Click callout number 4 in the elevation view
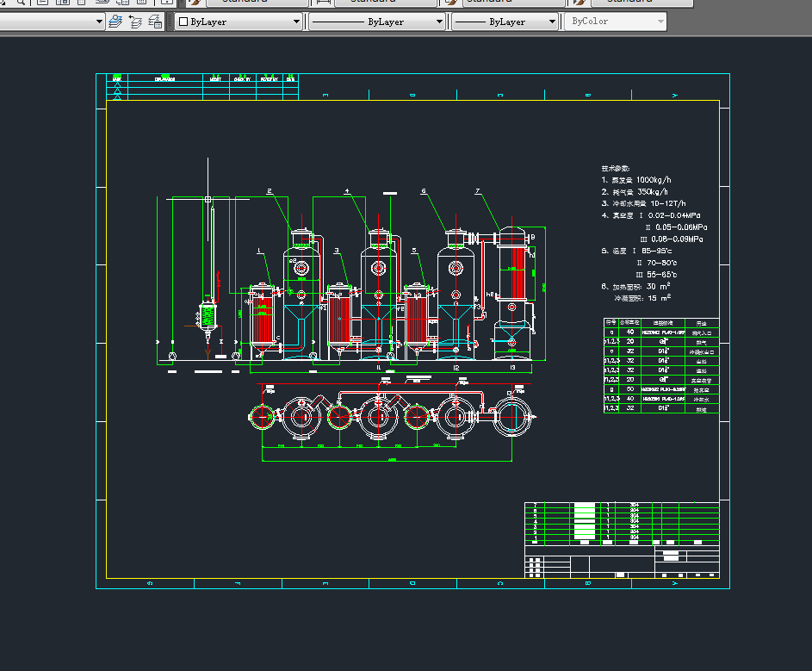 pos(347,191)
